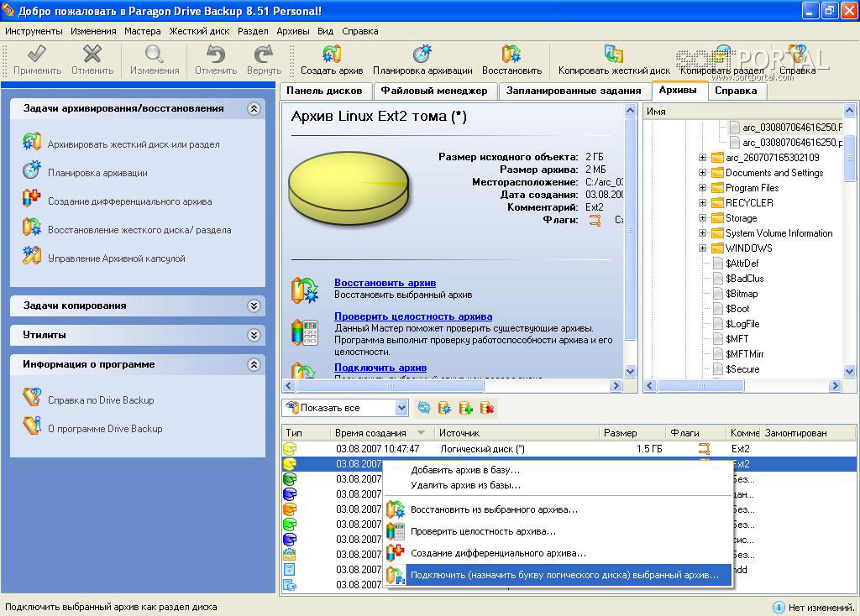Select the RECYCLER folder in tree
The image size is (860, 616).
749,203
